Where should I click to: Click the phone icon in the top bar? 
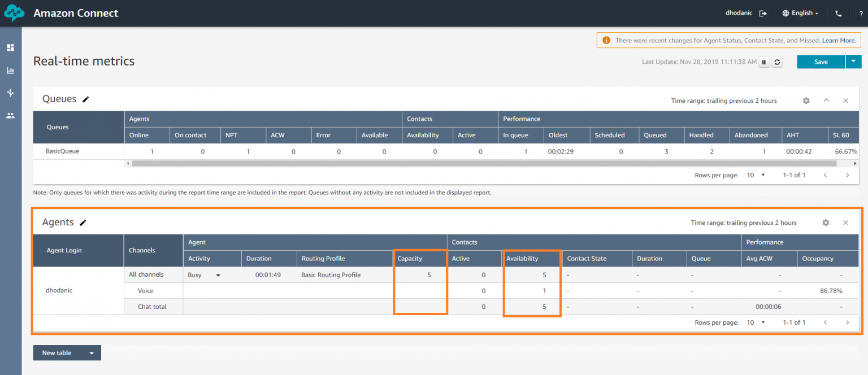[839, 12]
